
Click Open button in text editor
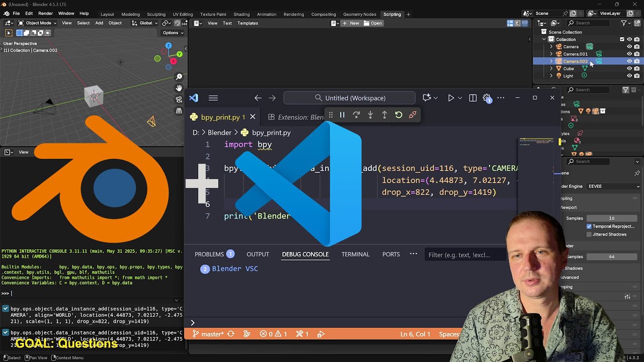point(373,23)
